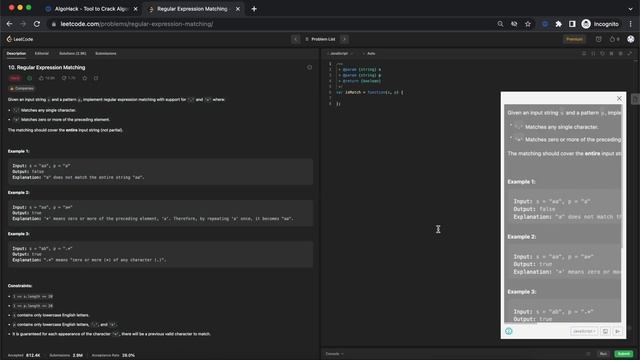Open the browser extensions puzzle icon
Screen dimensions: 640x360
click(x=558, y=24)
